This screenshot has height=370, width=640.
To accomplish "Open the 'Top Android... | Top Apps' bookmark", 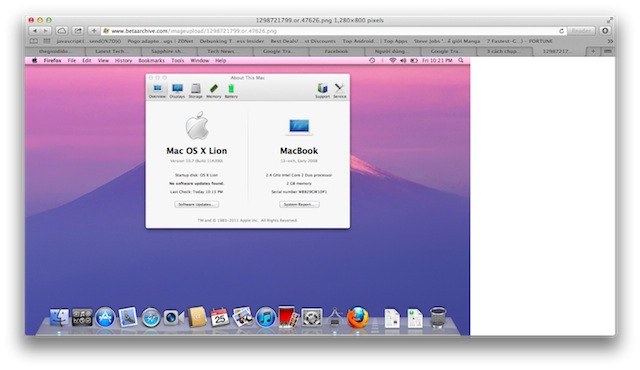I will pyautogui.click(x=375, y=41).
